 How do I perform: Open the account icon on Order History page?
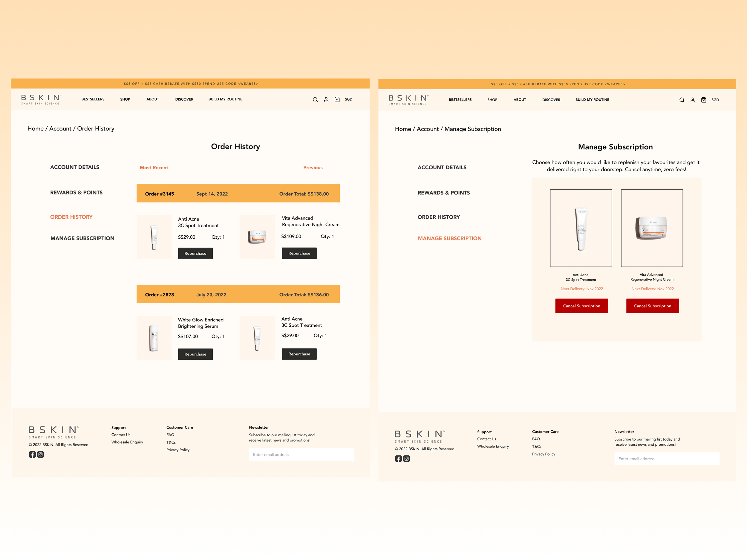pos(326,99)
